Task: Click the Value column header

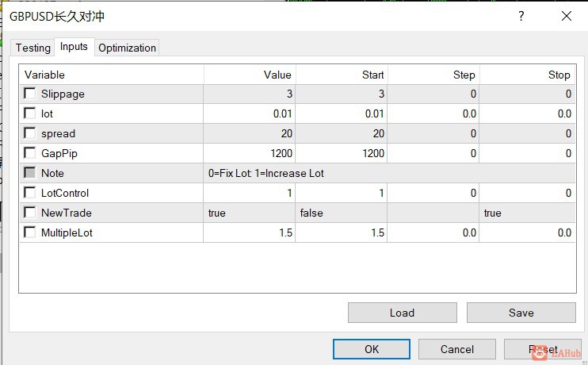Action: pyautogui.click(x=250, y=75)
